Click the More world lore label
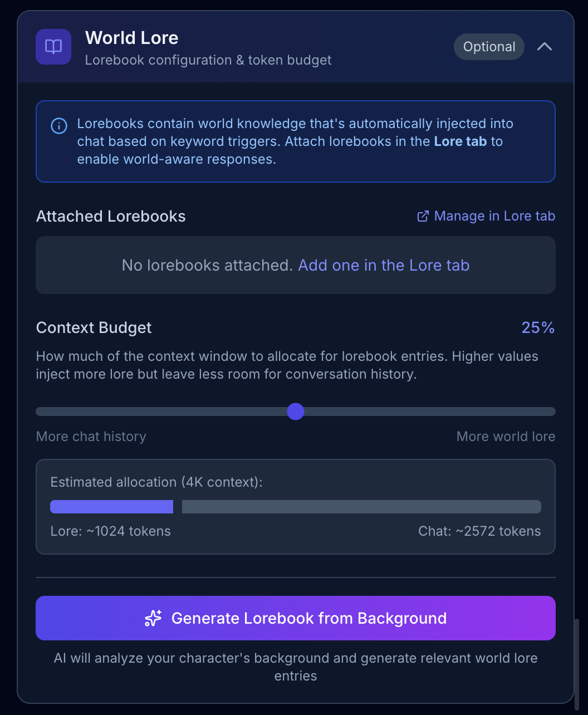This screenshot has width=588, height=715. [x=506, y=436]
